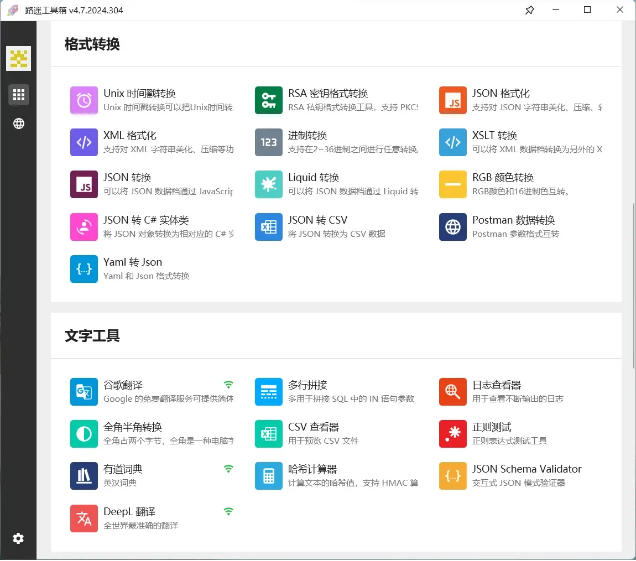This screenshot has width=636, height=561.
Task: Open the JSON 转换 dark JS icon
Action: [84, 184]
